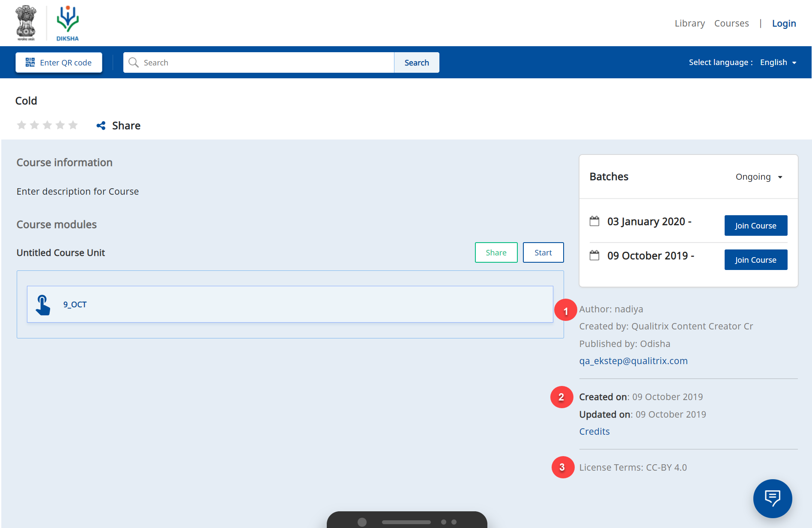The width and height of the screenshot is (812, 528).
Task: Open the Library menu item
Action: (x=690, y=24)
